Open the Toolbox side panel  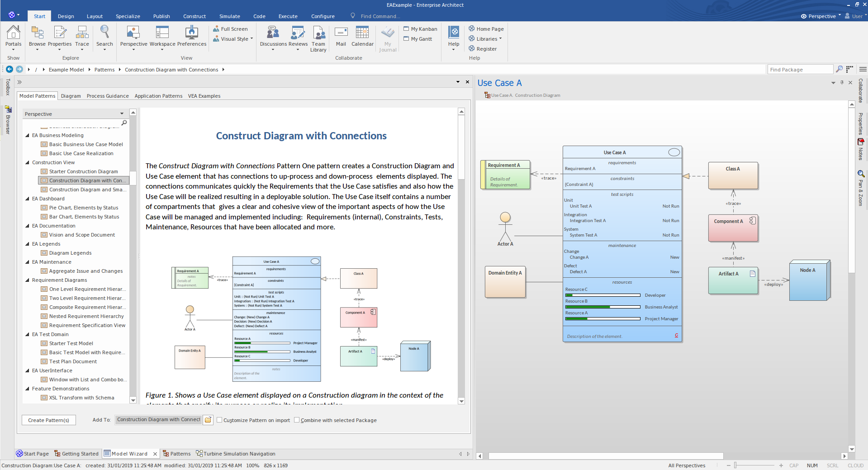pyautogui.click(x=8, y=87)
